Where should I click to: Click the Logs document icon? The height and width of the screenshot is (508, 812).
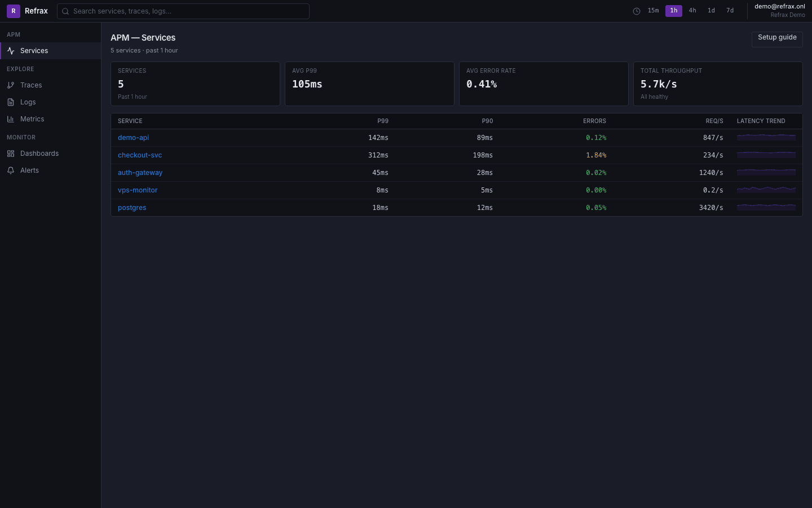11,102
